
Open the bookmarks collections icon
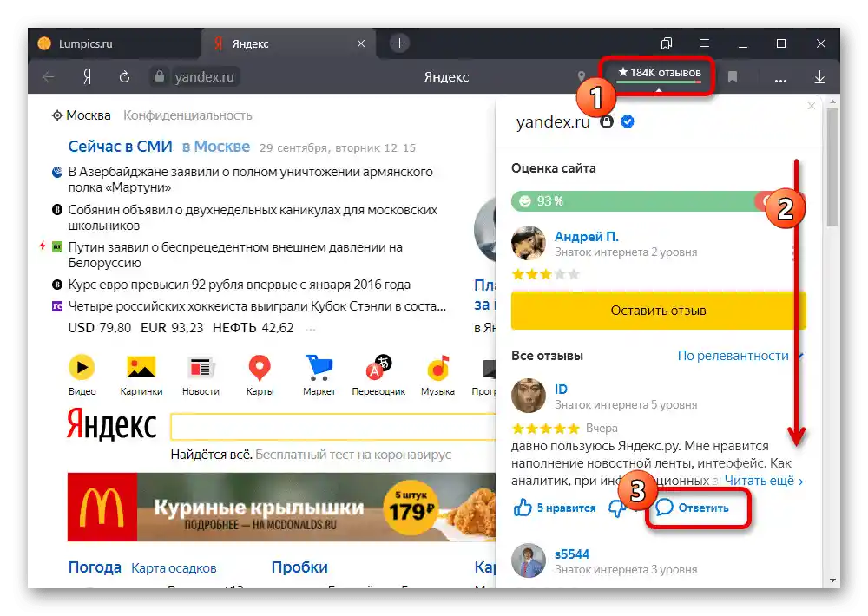(x=667, y=43)
